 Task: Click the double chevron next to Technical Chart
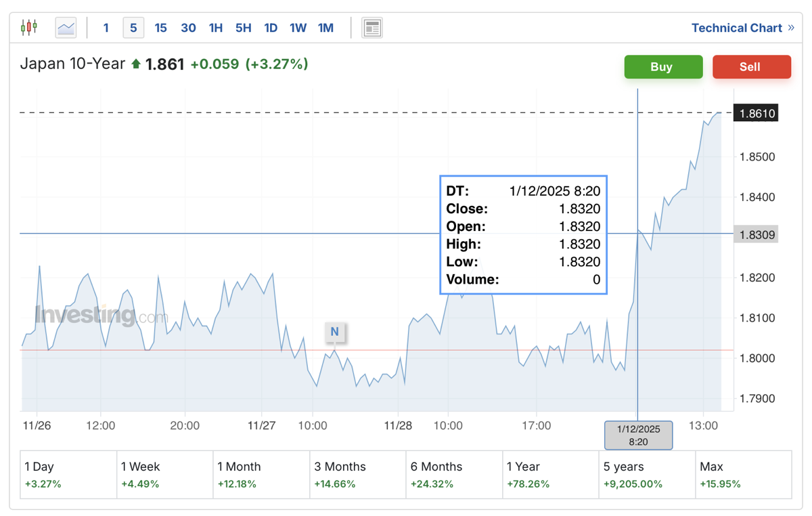pyautogui.click(x=791, y=28)
